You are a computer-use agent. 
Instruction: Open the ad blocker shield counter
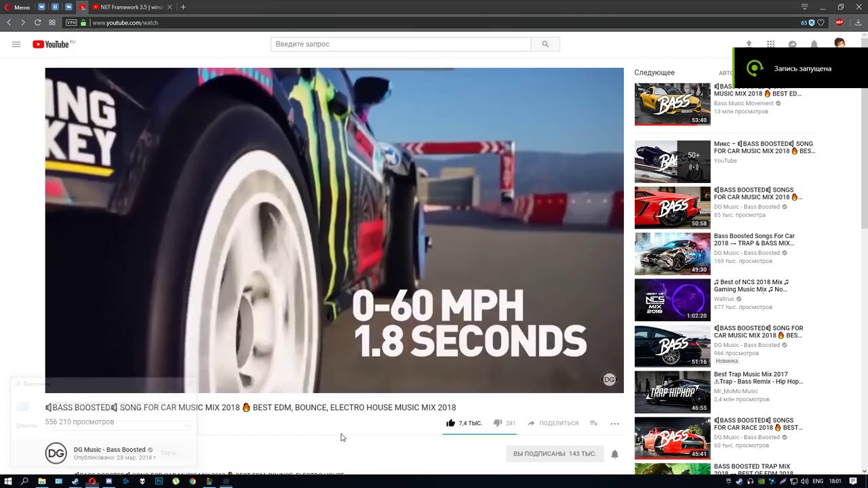click(807, 22)
